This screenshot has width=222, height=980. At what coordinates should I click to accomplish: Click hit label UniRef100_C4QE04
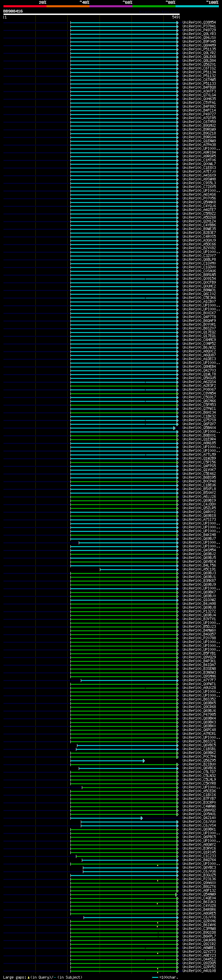(199, 899)
